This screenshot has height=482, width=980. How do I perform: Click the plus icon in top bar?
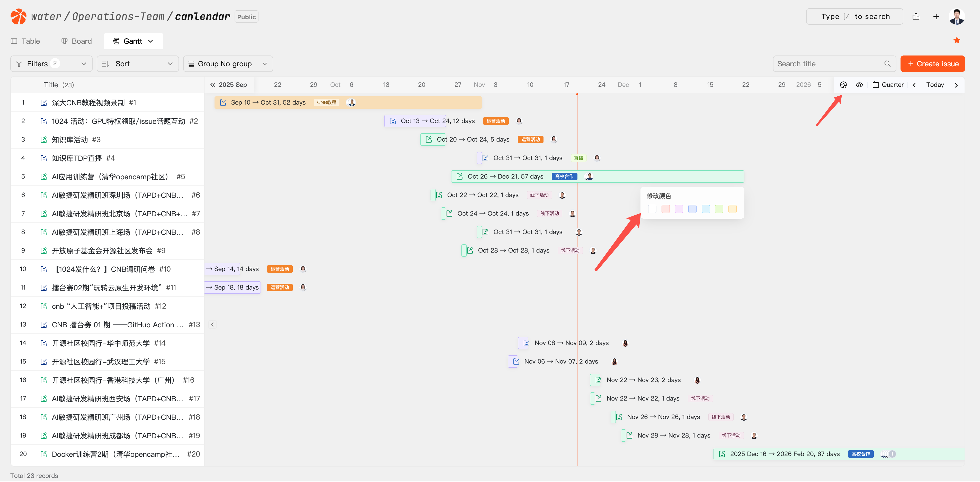936,16
